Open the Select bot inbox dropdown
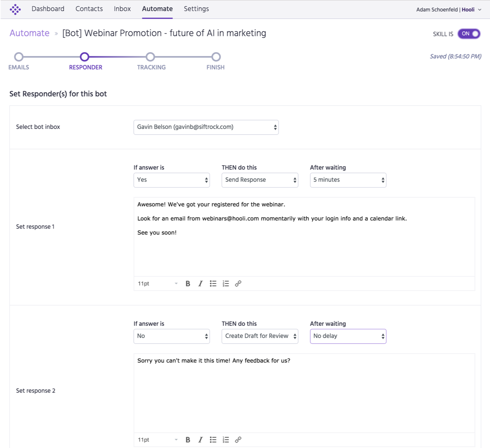The image size is (490, 448). point(206,127)
